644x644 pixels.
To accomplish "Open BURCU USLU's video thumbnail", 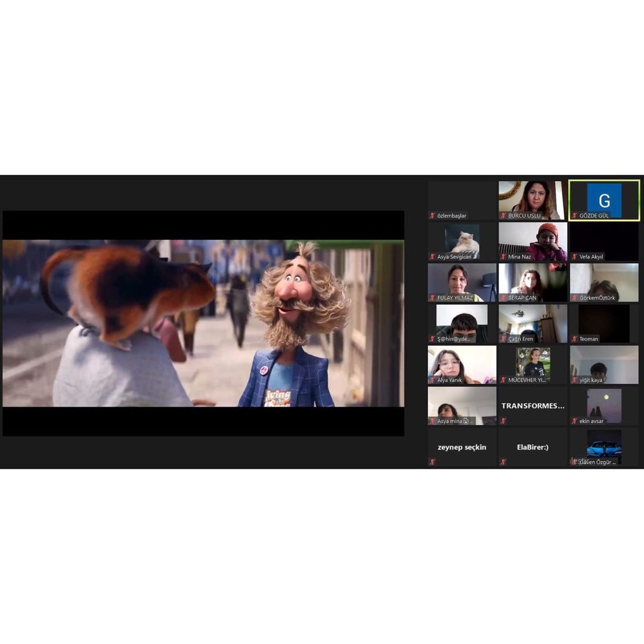I will point(532,200).
